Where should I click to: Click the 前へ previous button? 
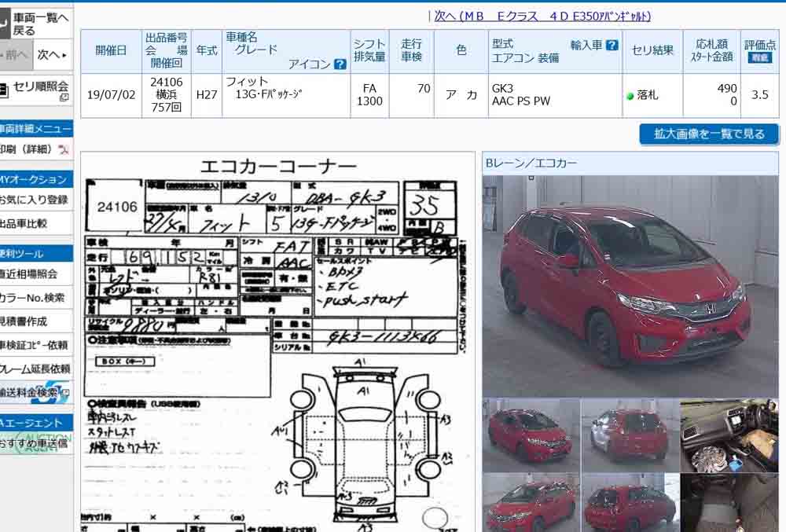pyautogui.click(x=16, y=54)
